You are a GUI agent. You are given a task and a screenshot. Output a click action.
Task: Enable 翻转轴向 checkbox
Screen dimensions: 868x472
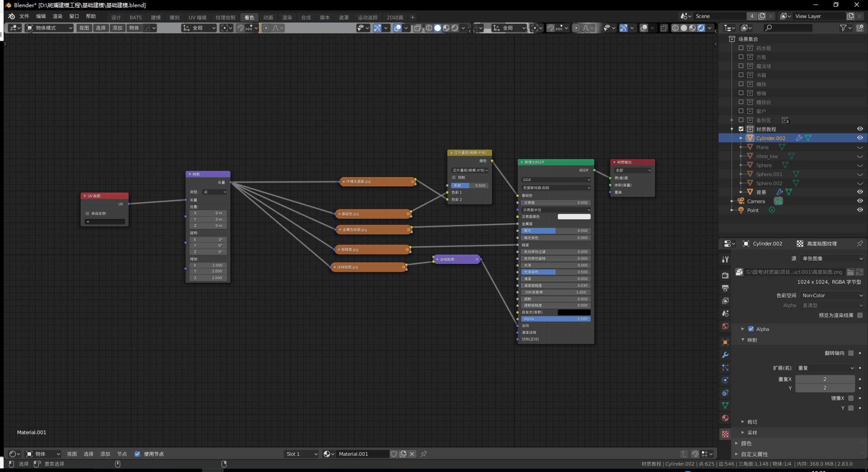851,353
